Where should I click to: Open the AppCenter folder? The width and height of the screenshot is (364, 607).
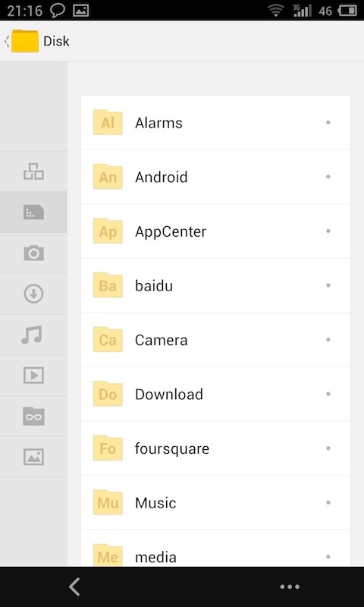click(215, 231)
